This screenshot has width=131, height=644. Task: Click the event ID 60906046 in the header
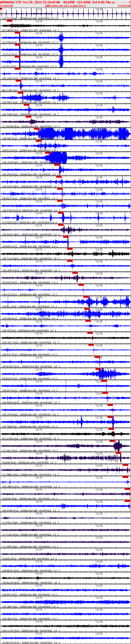click(7, 2)
